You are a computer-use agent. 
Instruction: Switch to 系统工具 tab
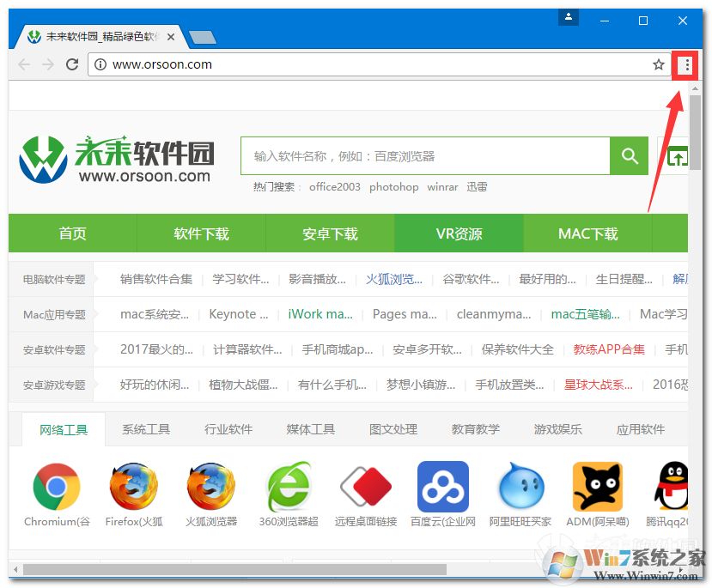pos(146,429)
